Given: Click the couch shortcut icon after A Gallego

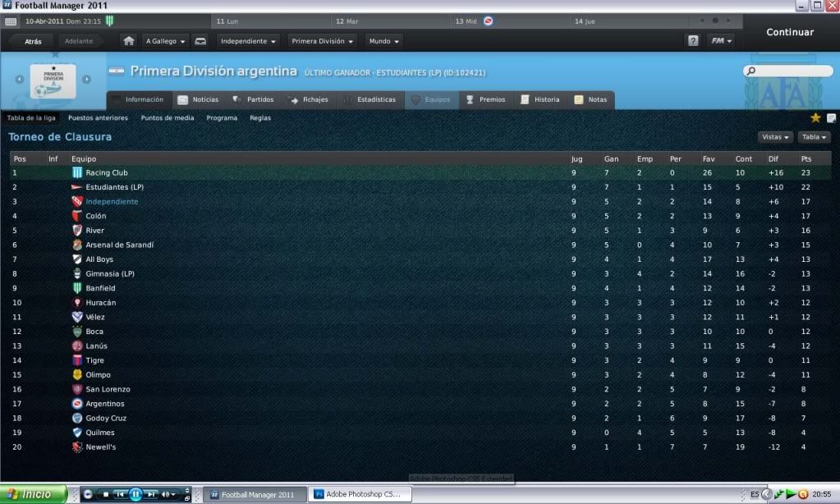Looking at the screenshot, I should (200, 41).
